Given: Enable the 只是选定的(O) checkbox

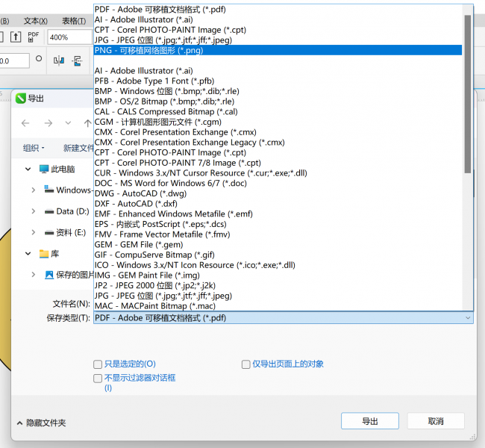Looking at the screenshot, I should (98, 364).
